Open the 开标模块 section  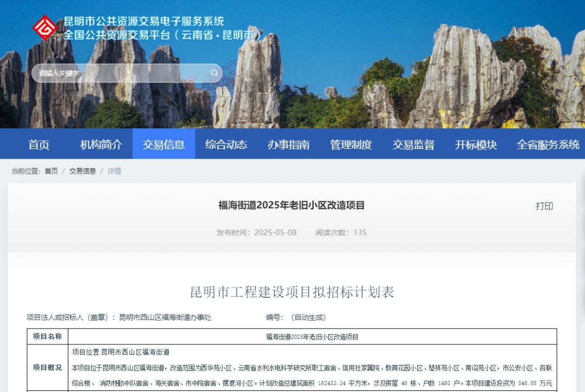pos(475,144)
